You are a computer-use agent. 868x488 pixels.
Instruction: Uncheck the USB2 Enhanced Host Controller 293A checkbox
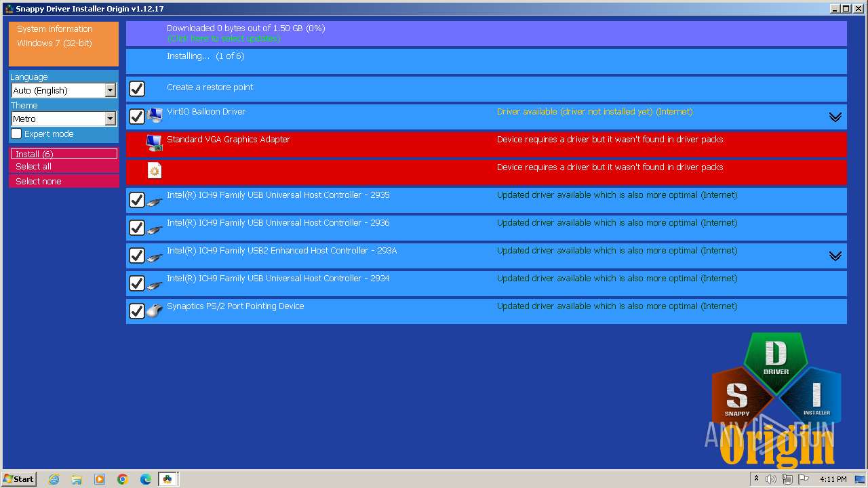click(137, 256)
